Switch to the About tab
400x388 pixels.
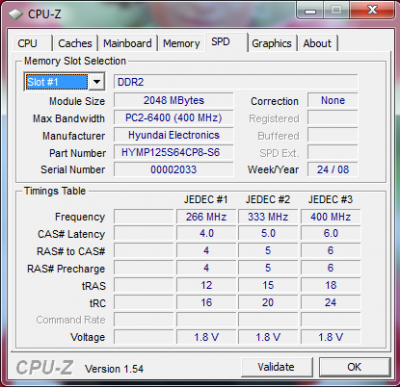pos(317,43)
